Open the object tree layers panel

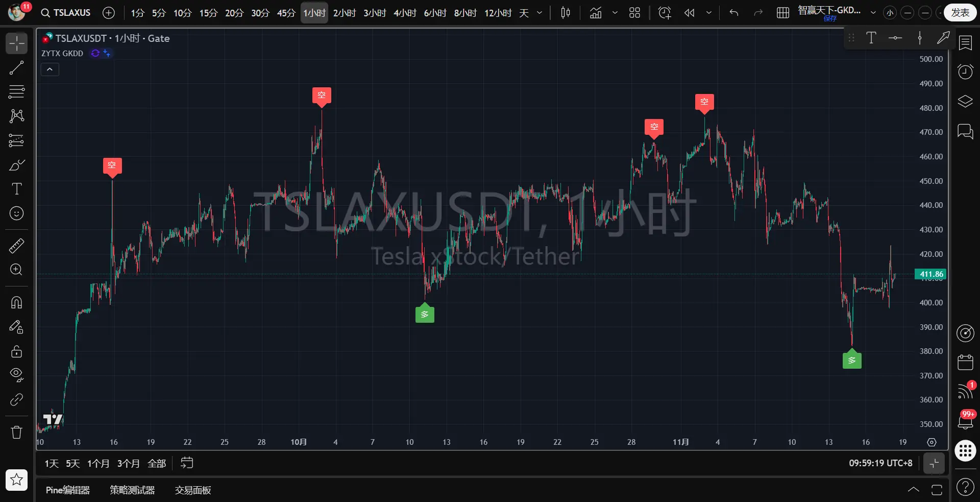click(965, 101)
